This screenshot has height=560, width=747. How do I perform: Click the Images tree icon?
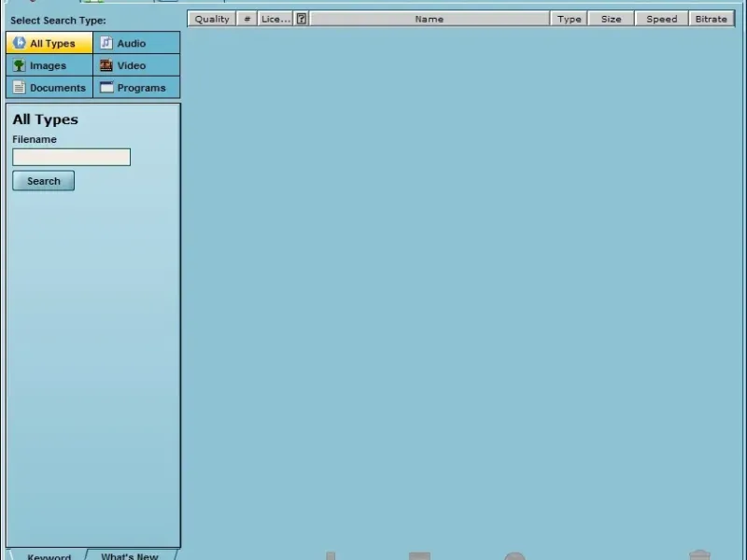click(x=19, y=65)
